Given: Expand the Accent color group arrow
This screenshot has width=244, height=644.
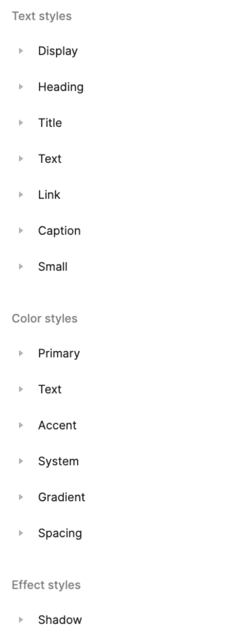Looking at the screenshot, I should (21, 425).
